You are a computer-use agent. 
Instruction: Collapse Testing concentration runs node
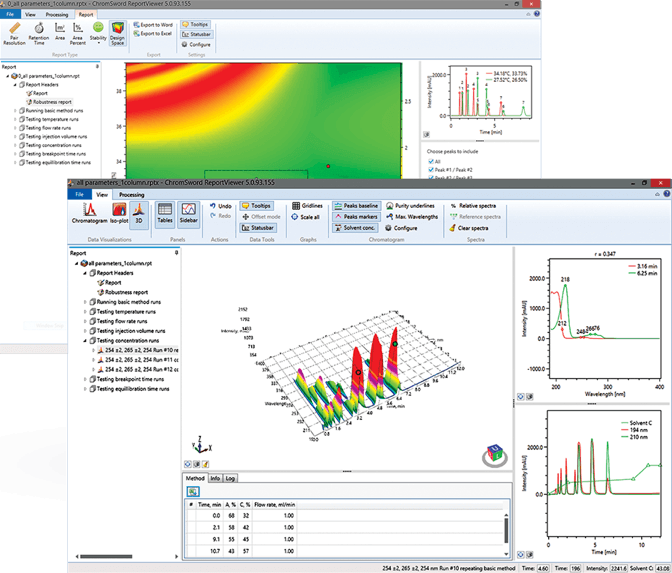pos(85,341)
